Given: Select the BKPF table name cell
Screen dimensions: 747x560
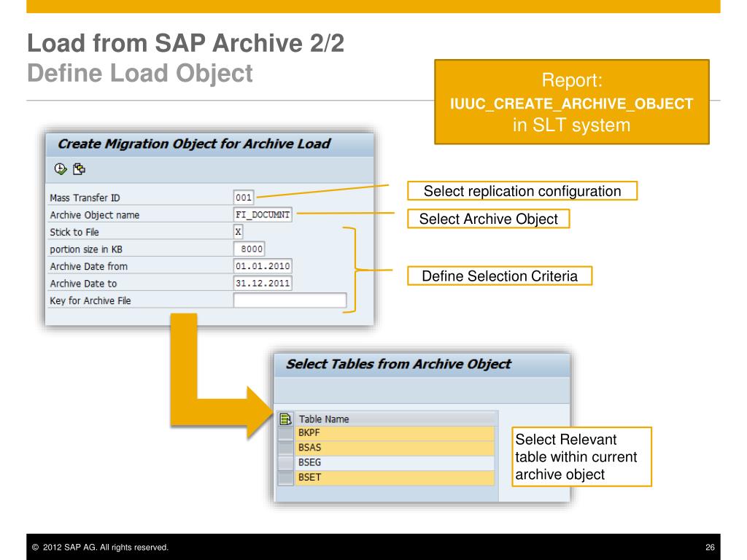Looking at the screenshot, I should pyautogui.click(x=395, y=433).
